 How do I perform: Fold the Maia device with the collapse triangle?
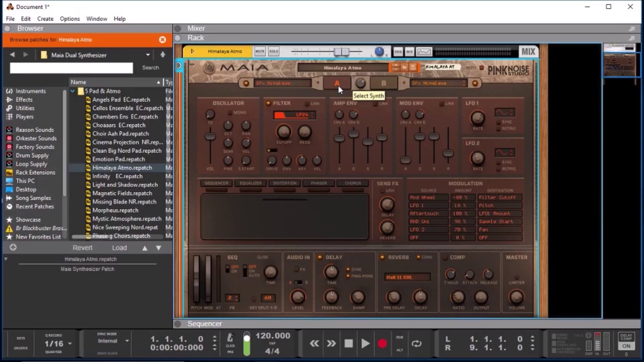point(192,65)
